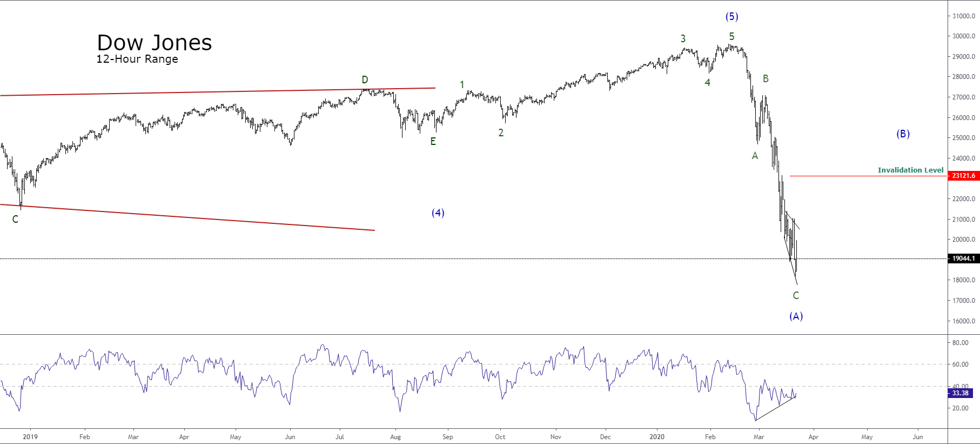
Task: Click the 20.00 RSI axis label
Action: click(x=960, y=408)
